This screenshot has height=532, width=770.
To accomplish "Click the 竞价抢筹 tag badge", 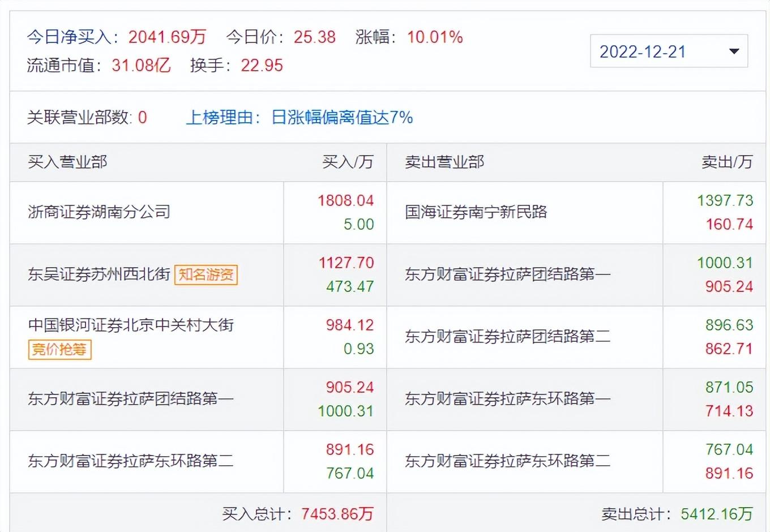I will pos(59,349).
